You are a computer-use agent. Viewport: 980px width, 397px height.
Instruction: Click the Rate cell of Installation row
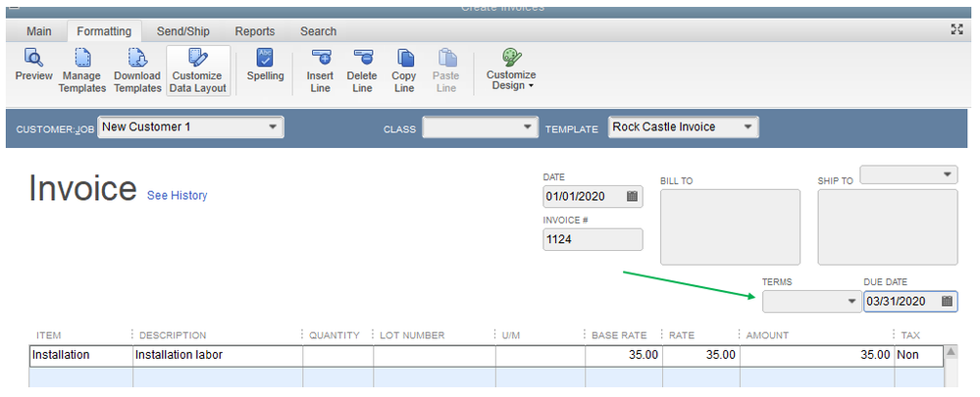(701, 355)
